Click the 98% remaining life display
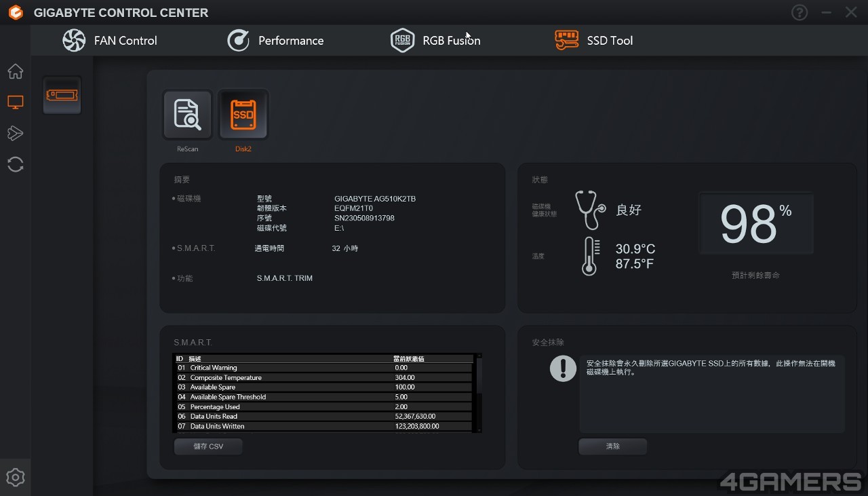The image size is (868, 496). (756, 224)
